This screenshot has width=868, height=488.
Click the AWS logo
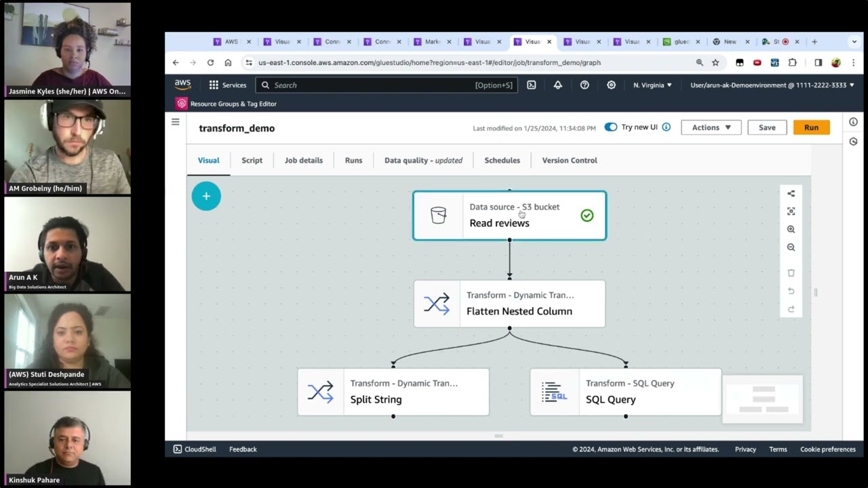(x=182, y=85)
